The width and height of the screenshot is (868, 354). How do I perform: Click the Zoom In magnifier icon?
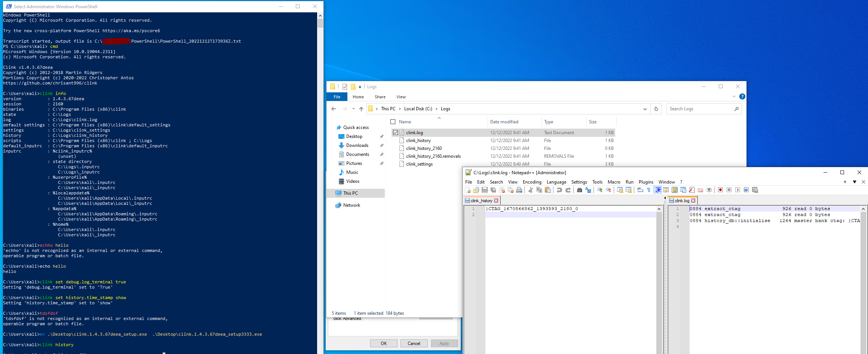coord(599,190)
